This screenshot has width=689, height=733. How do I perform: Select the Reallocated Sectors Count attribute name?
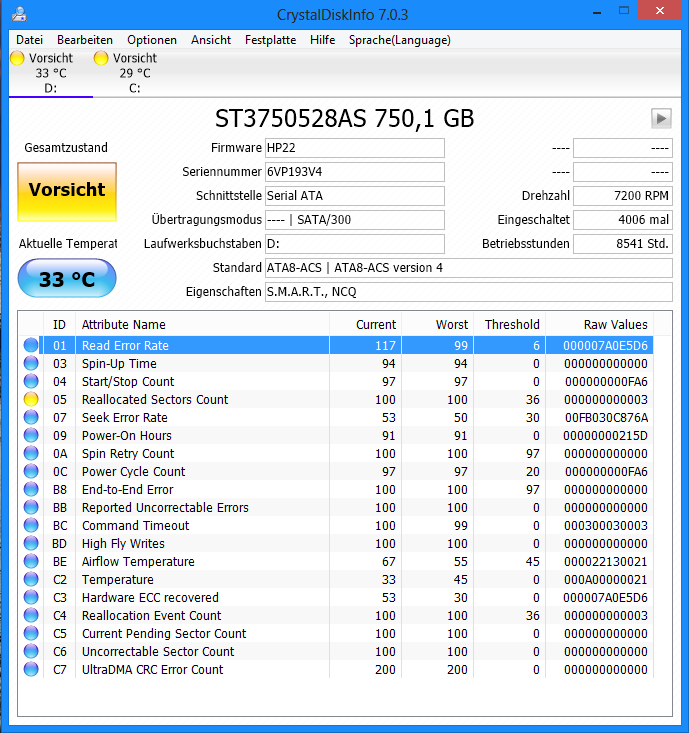pos(155,400)
